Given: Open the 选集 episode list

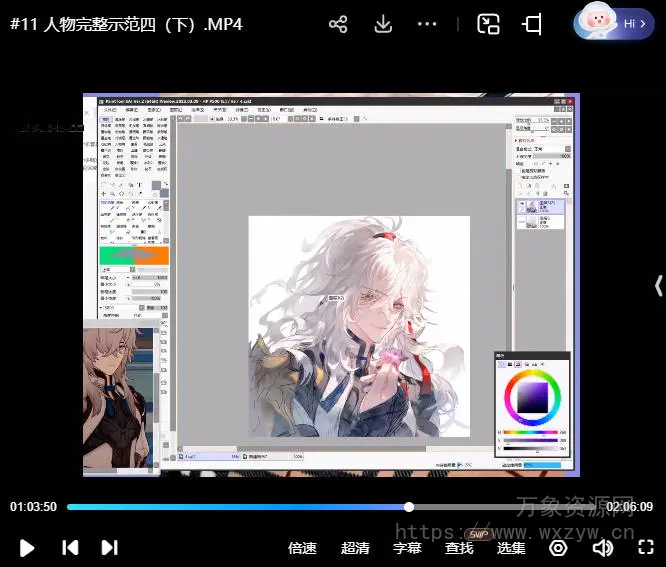Looking at the screenshot, I should click(x=511, y=548).
